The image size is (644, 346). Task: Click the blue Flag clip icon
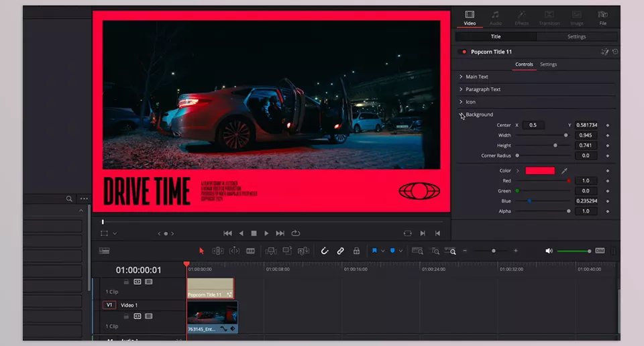click(374, 251)
